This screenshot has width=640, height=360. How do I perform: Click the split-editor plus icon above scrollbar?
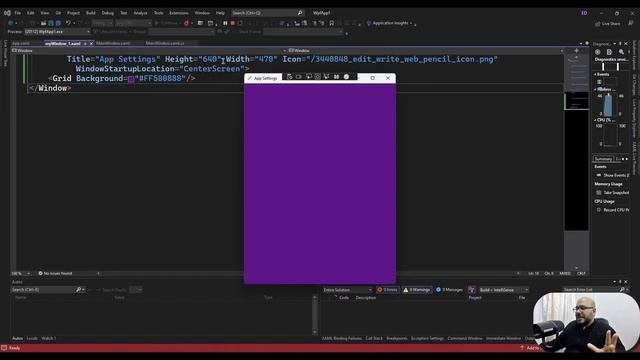pyautogui.click(x=576, y=51)
